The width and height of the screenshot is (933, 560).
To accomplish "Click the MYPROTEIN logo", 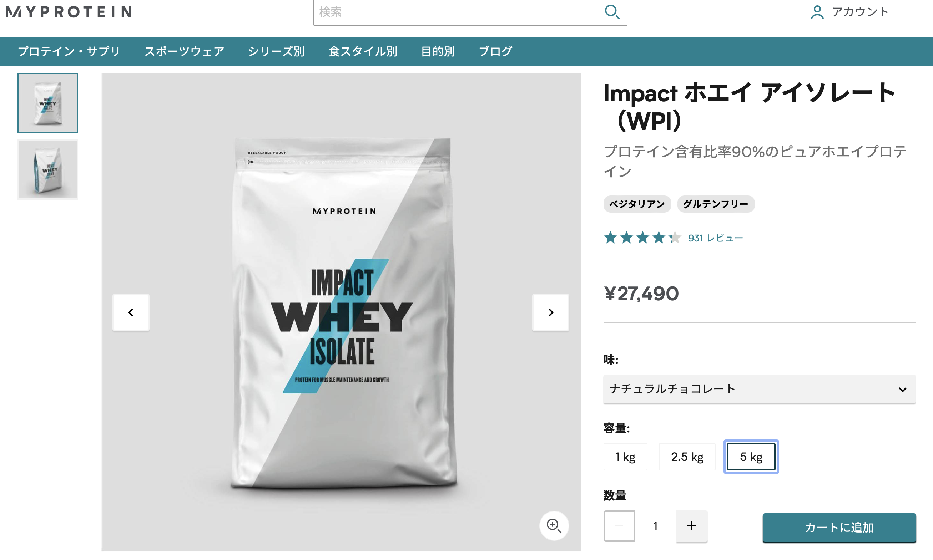I will click(69, 12).
